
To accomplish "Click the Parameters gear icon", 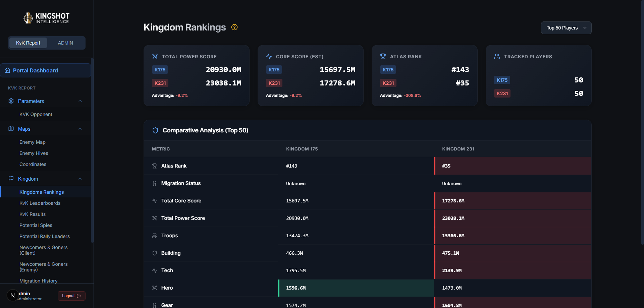I will pyautogui.click(x=11, y=101).
